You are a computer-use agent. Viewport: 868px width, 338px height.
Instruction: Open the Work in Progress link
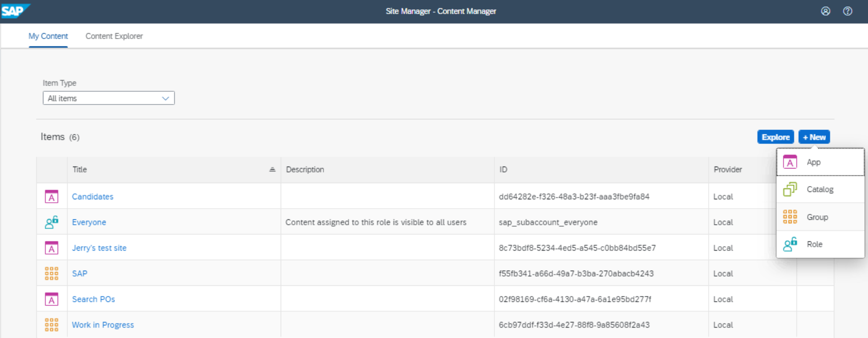(x=103, y=325)
